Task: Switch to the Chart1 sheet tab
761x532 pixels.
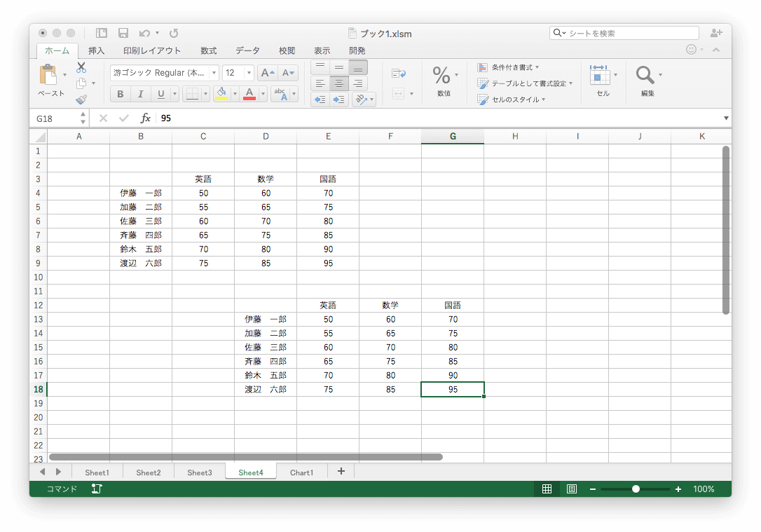Action: point(301,472)
